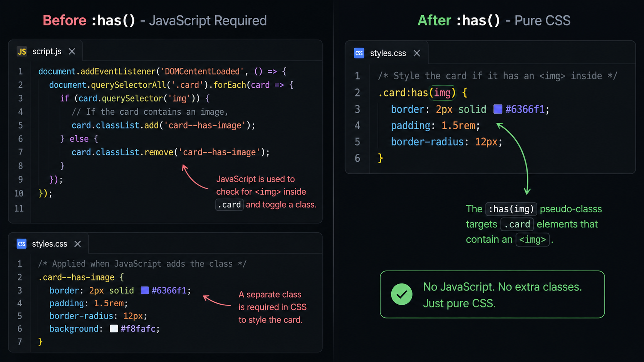Click the background property in left styles.css
Viewport: 644px width, 362px height.
click(74, 329)
